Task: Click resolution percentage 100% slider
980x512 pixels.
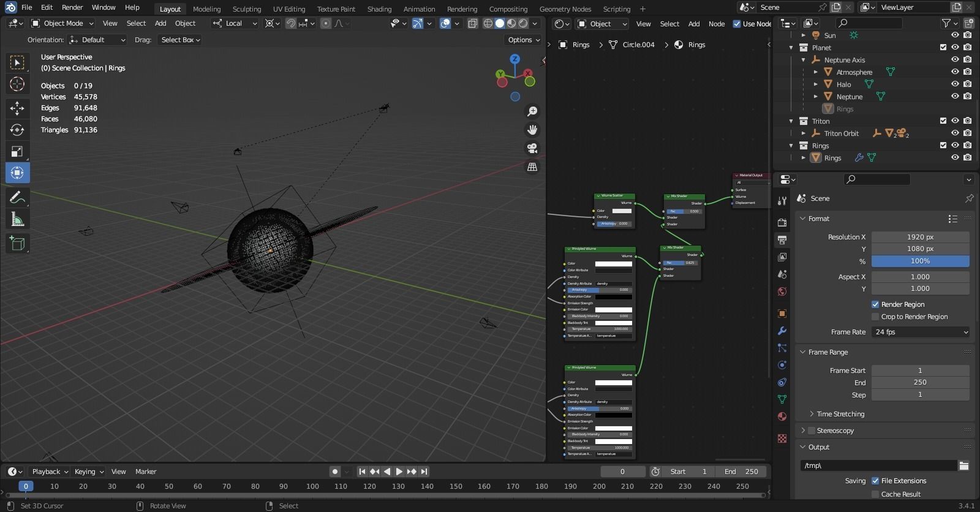Action: point(921,261)
